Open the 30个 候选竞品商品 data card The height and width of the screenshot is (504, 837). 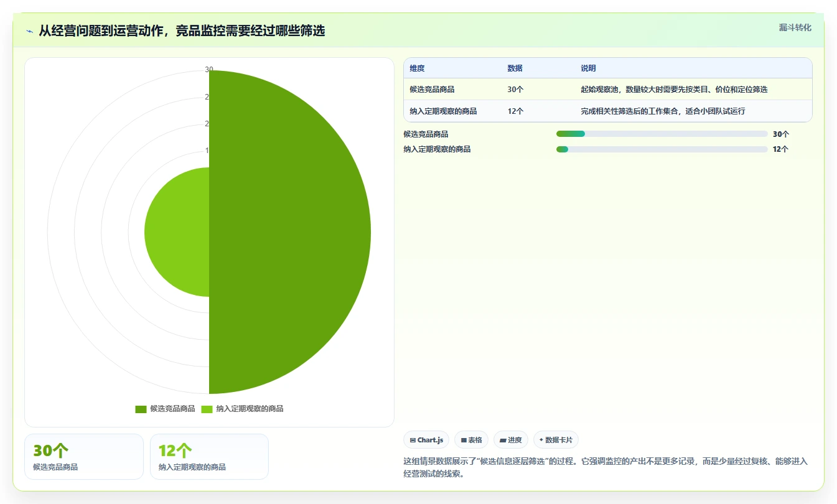click(84, 457)
